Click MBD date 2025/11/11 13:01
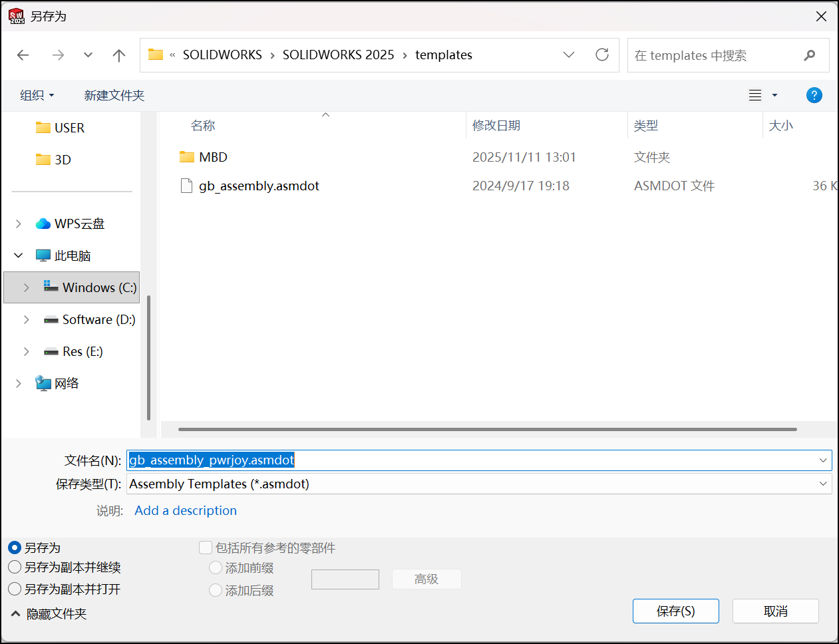This screenshot has width=839, height=644. point(524,157)
